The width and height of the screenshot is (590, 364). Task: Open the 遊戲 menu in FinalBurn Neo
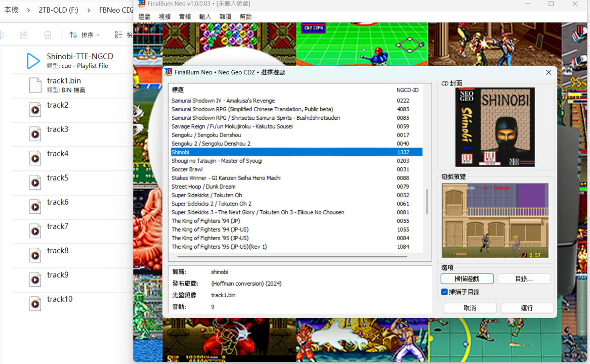(x=144, y=17)
